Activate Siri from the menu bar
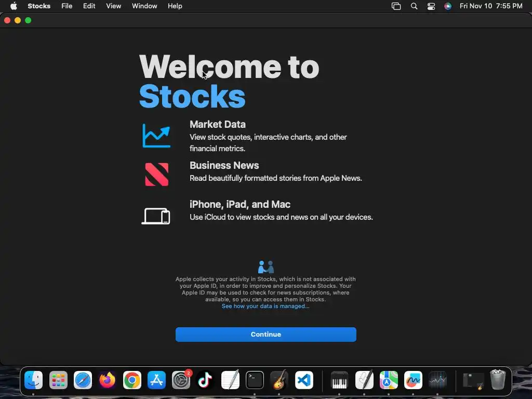The width and height of the screenshot is (532, 399). click(448, 6)
